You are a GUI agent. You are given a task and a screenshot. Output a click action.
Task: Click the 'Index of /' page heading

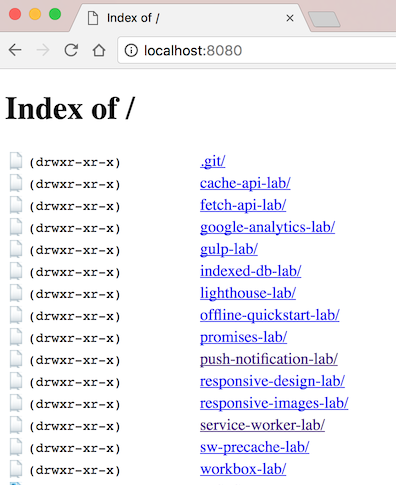pos(70,108)
